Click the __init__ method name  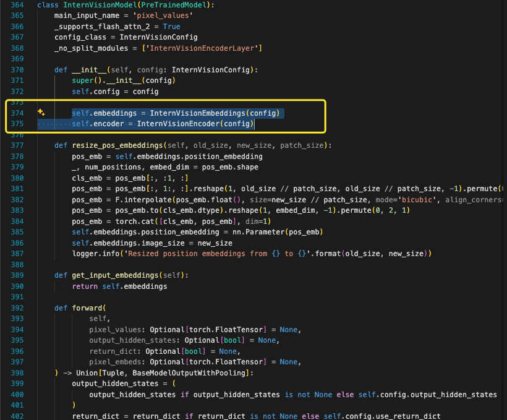click(x=88, y=70)
